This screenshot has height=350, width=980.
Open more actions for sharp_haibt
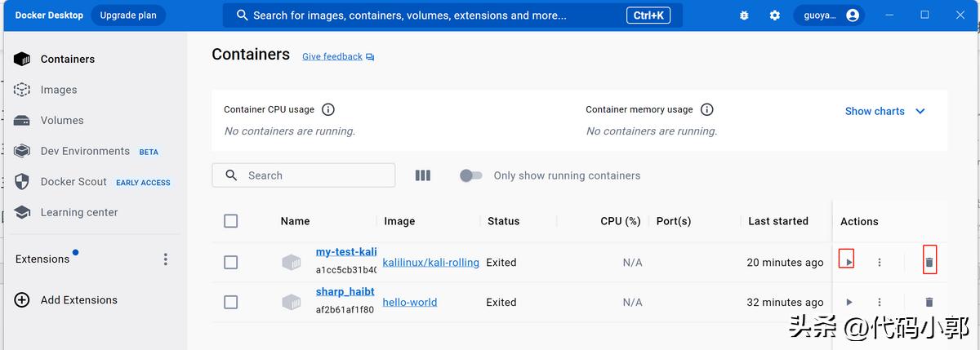point(880,302)
